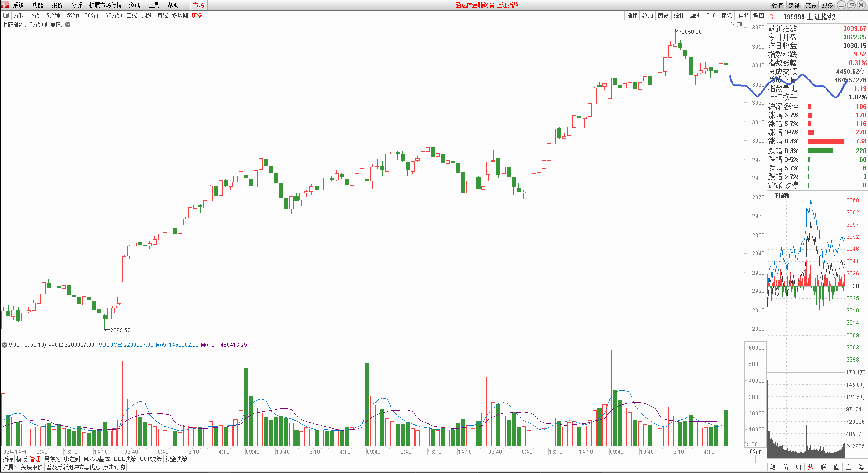The height and width of the screenshot is (473, 868).
Task: Click the diamond icon above the chart
Action: click(x=732, y=25)
